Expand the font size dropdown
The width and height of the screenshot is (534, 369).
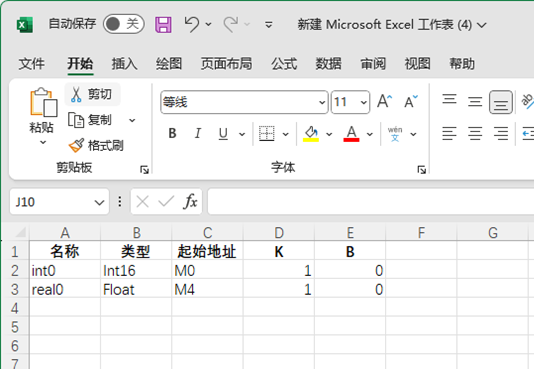tap(364, 102)
